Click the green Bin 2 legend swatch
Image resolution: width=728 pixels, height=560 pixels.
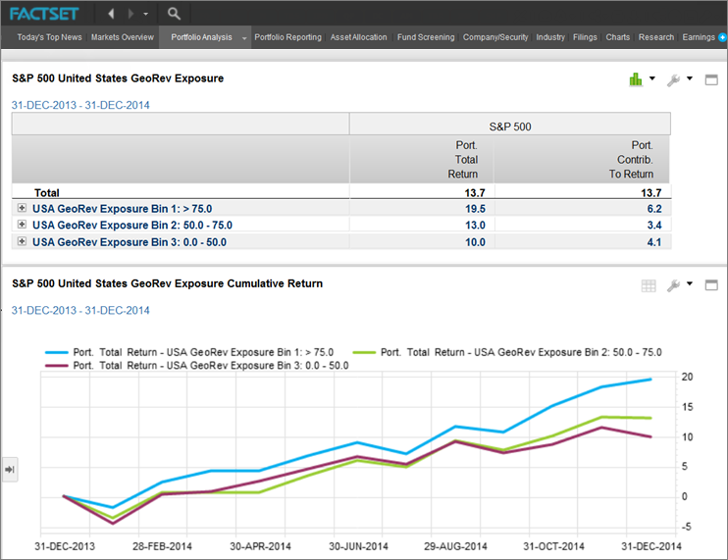[x=364, y=353]
